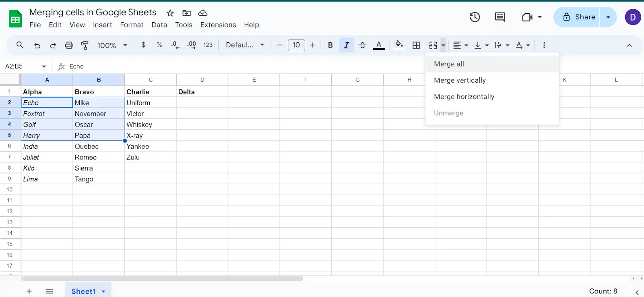This screenshot has height=297, width=644.
Task: Format selection as currency
Action: click(143, 45)
